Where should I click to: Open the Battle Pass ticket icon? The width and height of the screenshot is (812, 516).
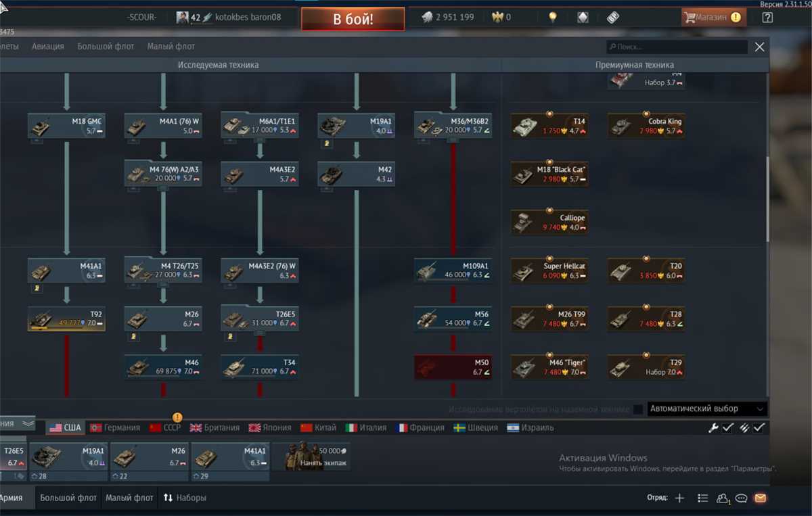coord(613,18)
